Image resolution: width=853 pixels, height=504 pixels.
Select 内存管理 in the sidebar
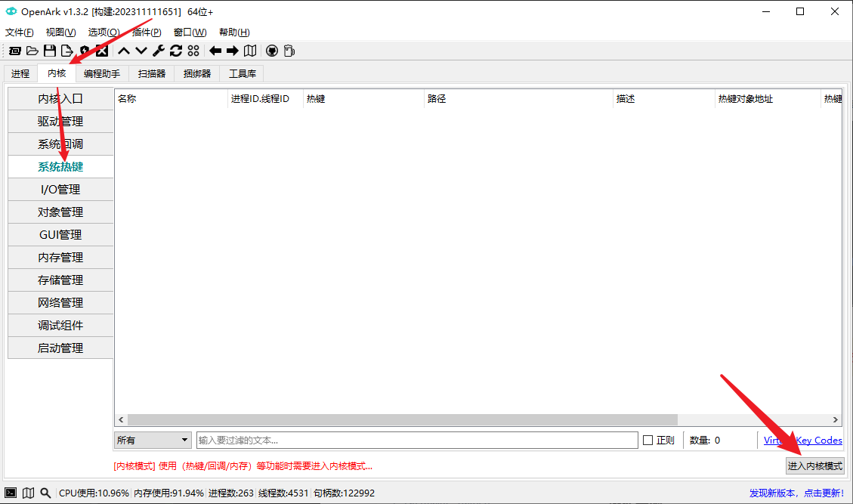[60, 258]
